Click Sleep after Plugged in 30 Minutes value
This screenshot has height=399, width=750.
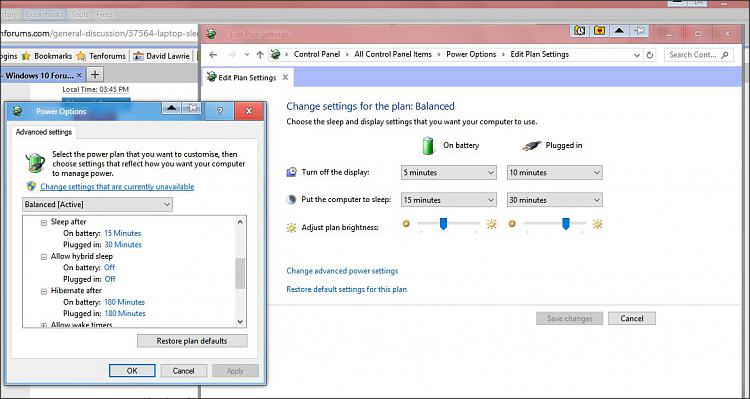pyautogui.click(x=123, y=244)
